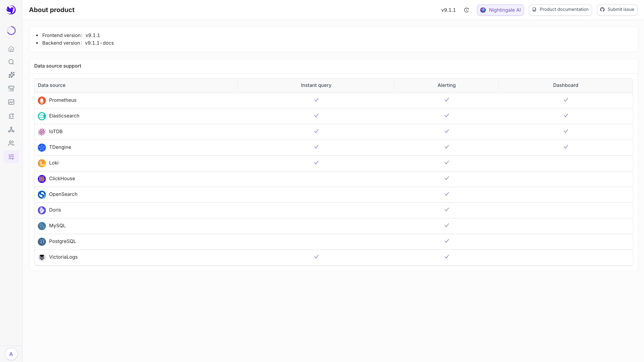Open the chart dashboard icon in sidebar

click(x=11, y=102)
